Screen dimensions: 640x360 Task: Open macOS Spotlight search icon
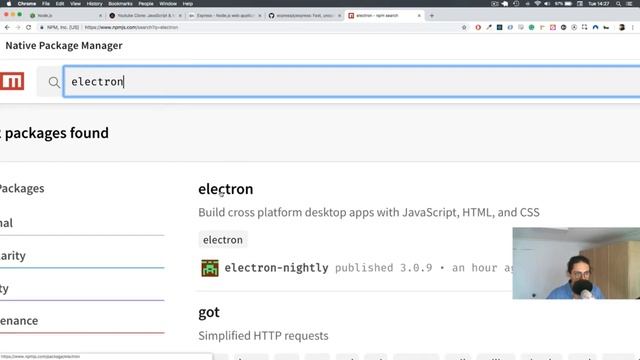point(618,4)
